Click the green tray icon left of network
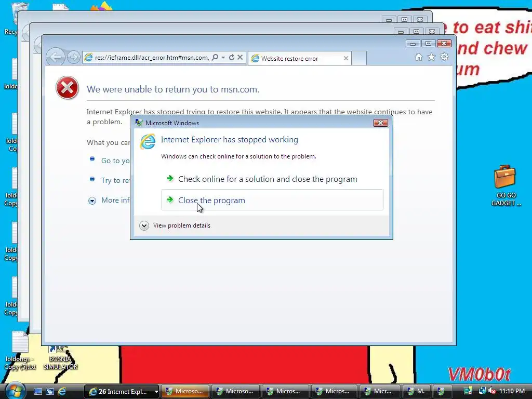Viewport: 532px width, 399px height. [x=468, y=391]
